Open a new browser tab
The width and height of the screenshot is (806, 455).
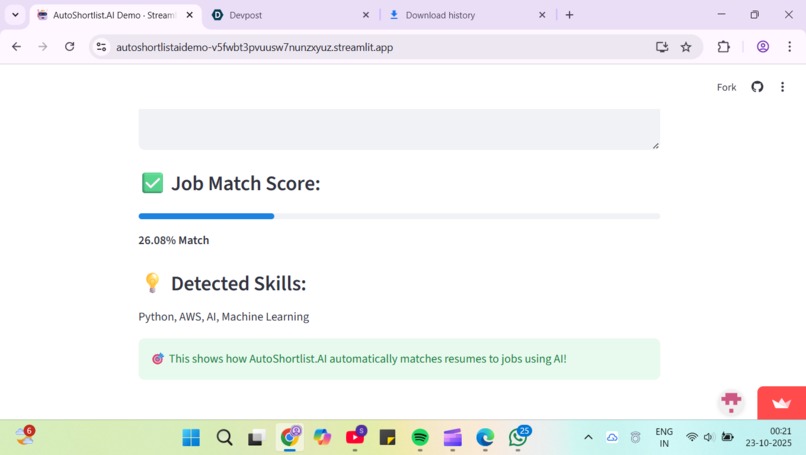(x=569, y=15)
